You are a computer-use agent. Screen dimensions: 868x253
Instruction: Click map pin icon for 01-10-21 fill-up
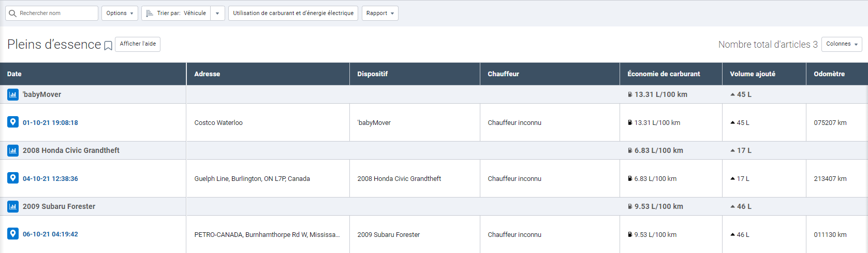point(13,122)
